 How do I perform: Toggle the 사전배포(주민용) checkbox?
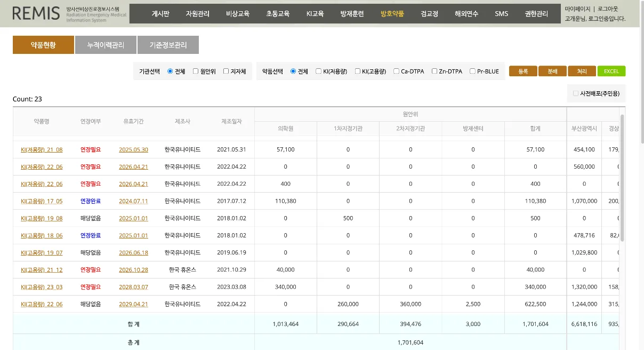tap(575, 93)
